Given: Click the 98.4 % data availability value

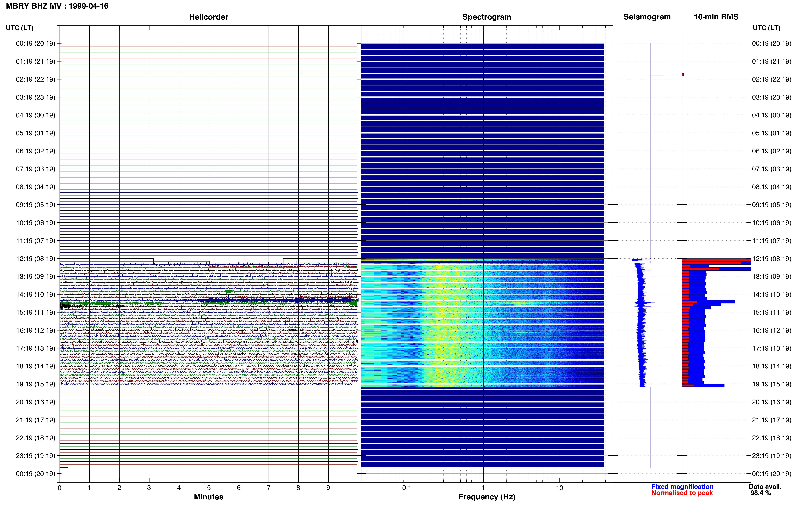Looking at the screenshot, I should [761, 493].
